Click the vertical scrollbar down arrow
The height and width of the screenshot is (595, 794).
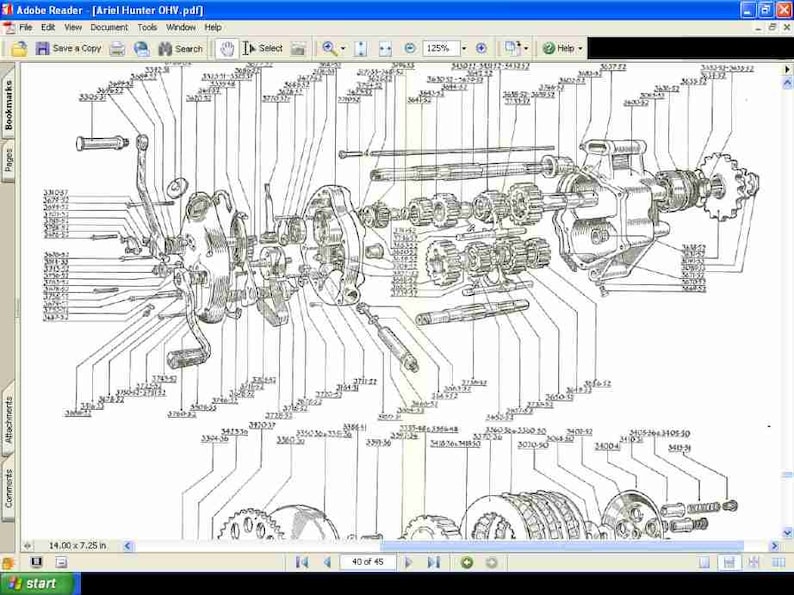pos(787,532)
